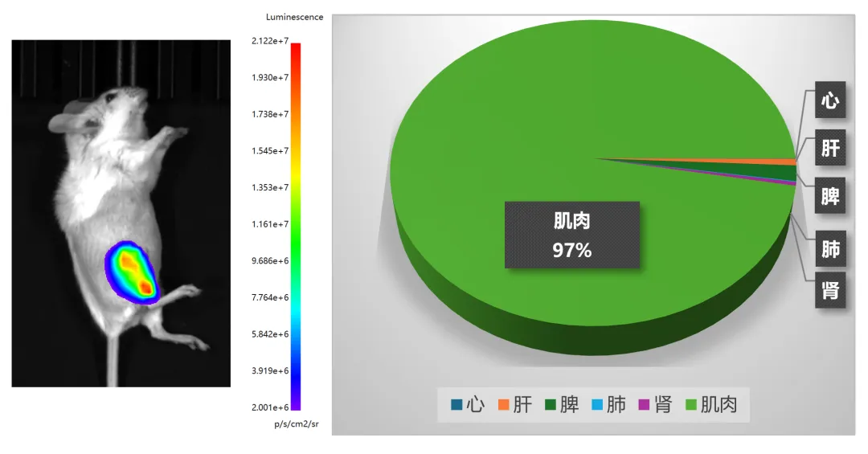This screenshot has height=454, width=868.
Task: Click the 1.161e+7 scale value
Action: [x=270, y=224]
